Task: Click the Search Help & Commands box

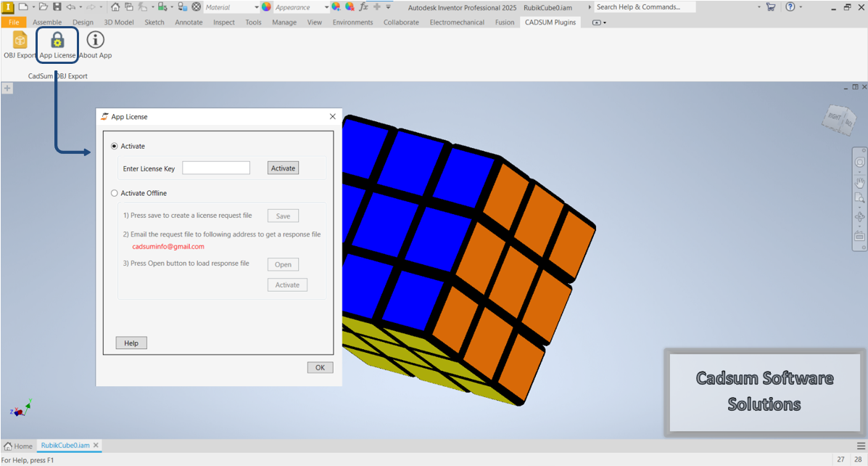Action: point(645,7)
